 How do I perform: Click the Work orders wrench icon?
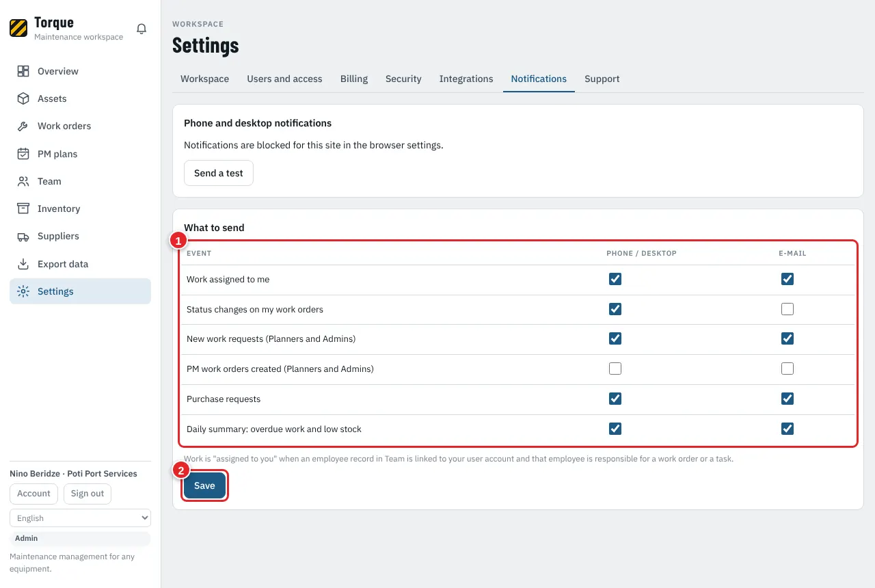23,126
